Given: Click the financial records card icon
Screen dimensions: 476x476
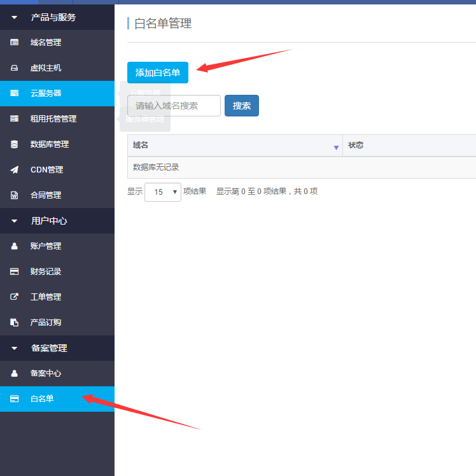Looking at the screenshot, I should tap(15, 272).
